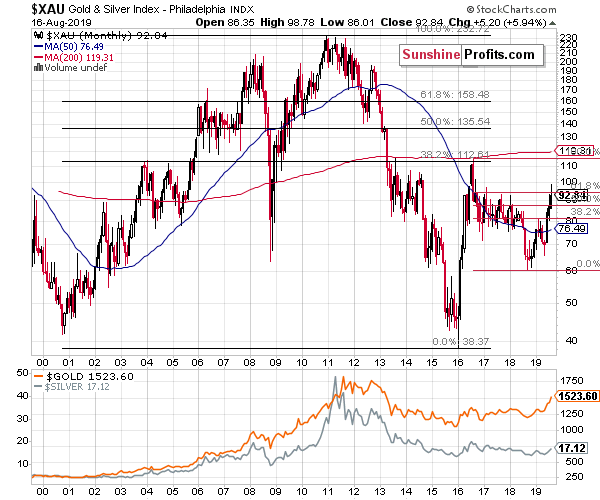Click the red MA(200) legend line

point(39,57)
